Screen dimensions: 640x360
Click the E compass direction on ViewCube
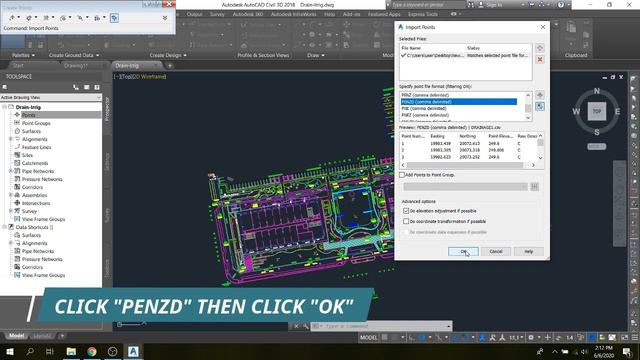617,111
